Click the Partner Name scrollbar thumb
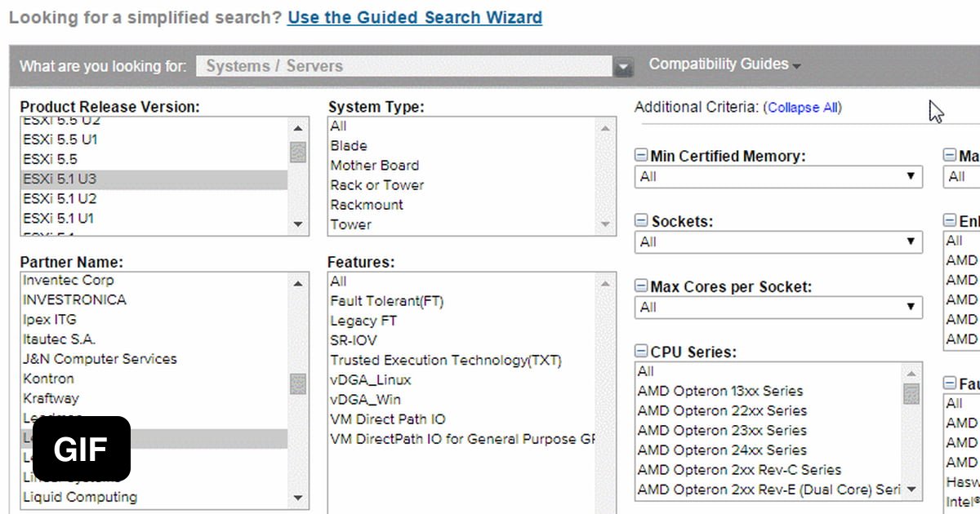 click(x=298, y=383)
